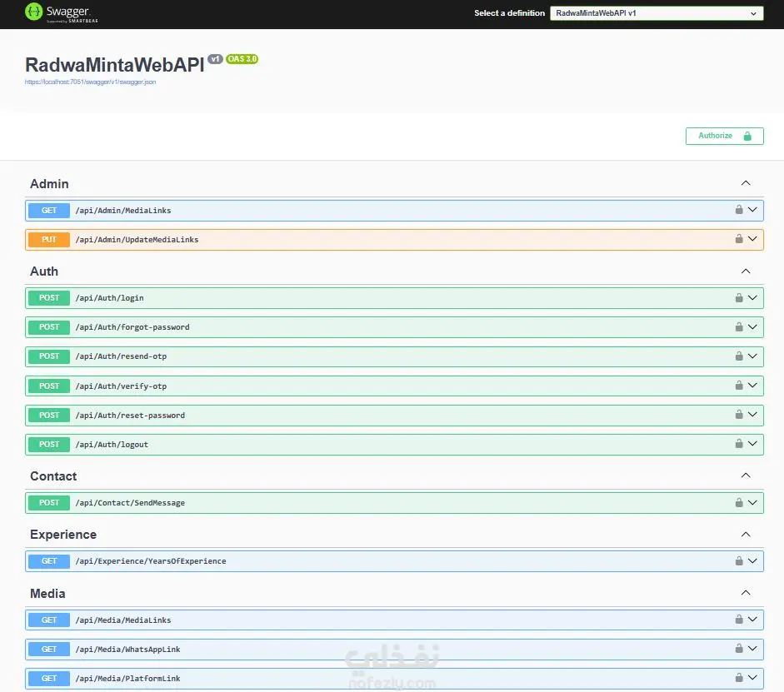Open the swagger.json localhost link
784x692 pixels.
(91, 82)
